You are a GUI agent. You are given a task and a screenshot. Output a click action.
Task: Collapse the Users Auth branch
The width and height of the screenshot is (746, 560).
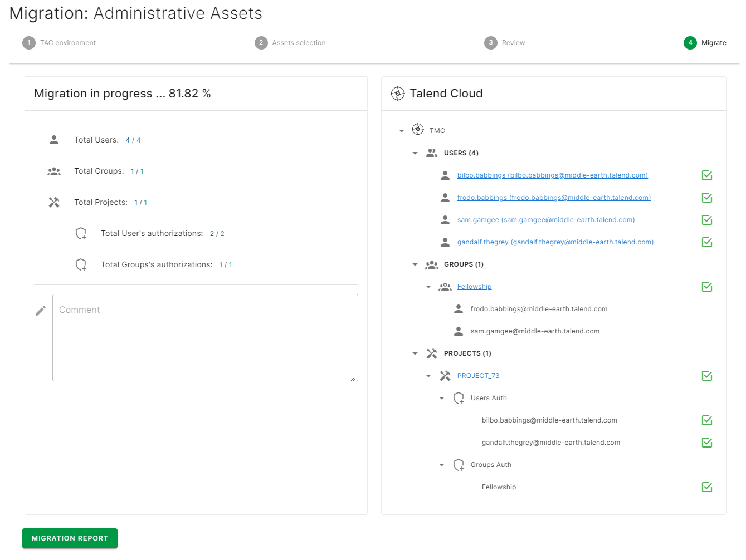pos(442,397)
